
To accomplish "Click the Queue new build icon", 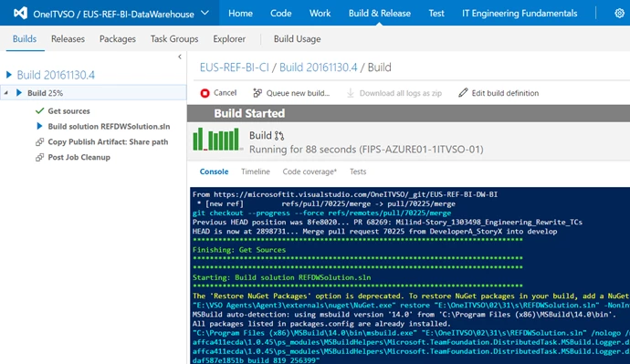I will 257,93.
